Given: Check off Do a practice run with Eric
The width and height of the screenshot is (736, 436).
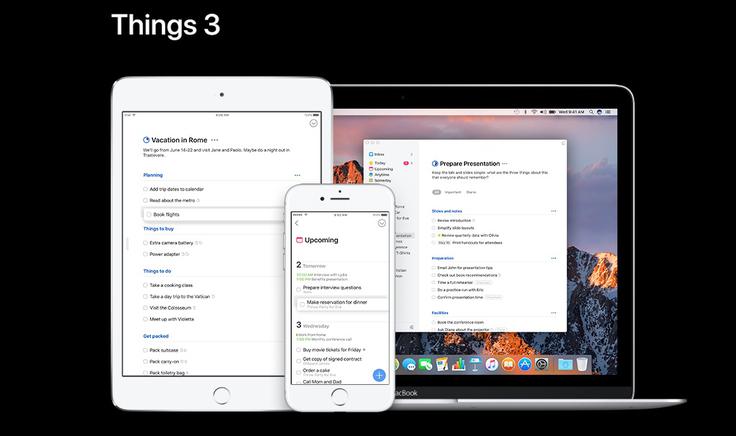Looking at the screenshot, I should click(x=434, y=290).
